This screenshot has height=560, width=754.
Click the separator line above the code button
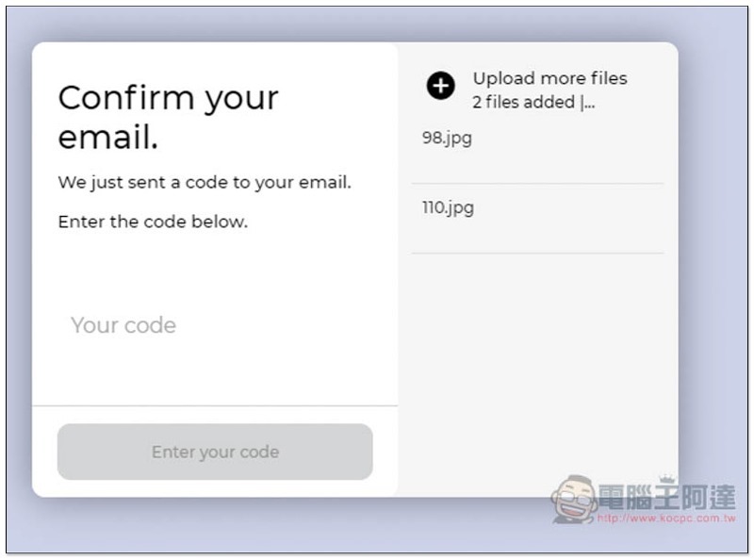(215, 406)
